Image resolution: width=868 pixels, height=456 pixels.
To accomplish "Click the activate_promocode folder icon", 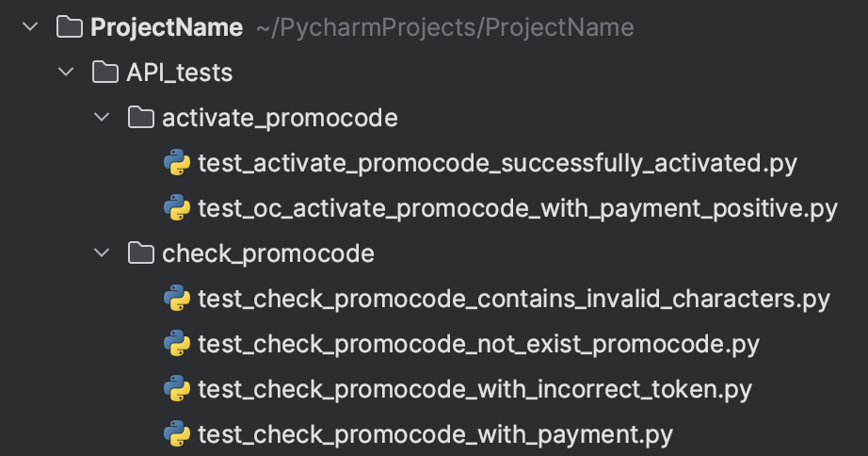I will 141,118.
